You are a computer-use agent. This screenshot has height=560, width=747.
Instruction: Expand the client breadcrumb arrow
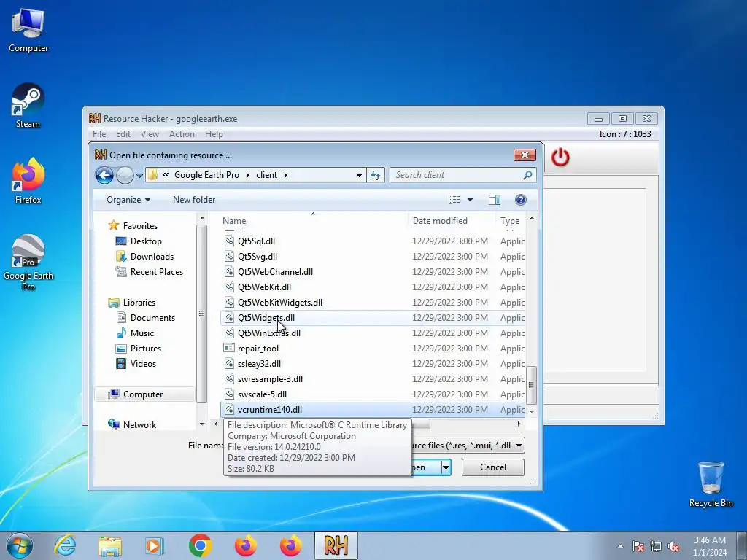coord(286,175)
